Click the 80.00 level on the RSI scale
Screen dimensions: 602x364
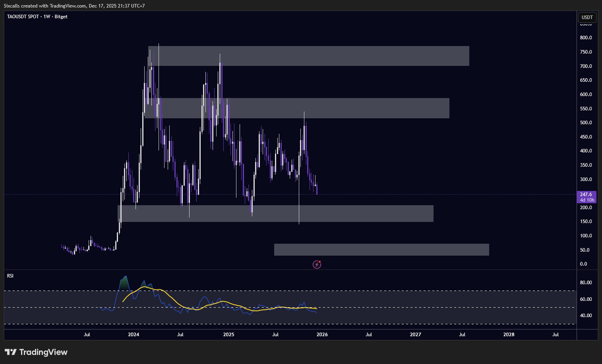[586, 283]
